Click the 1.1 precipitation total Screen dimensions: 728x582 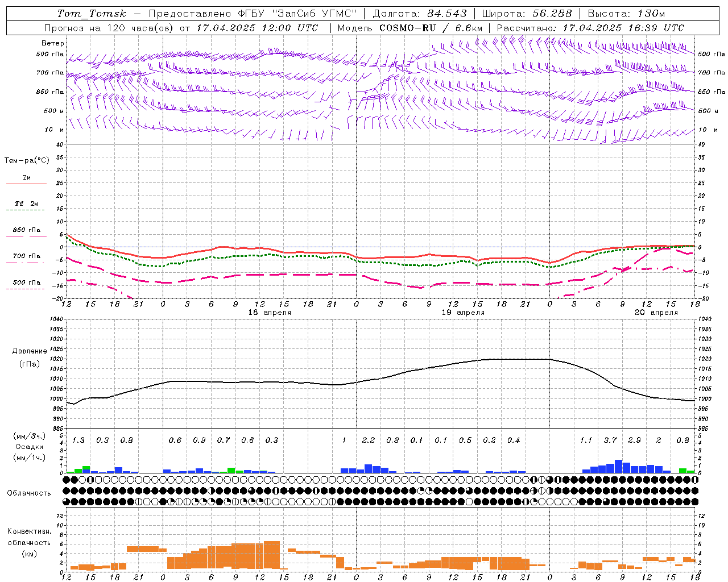click(586, 440)
